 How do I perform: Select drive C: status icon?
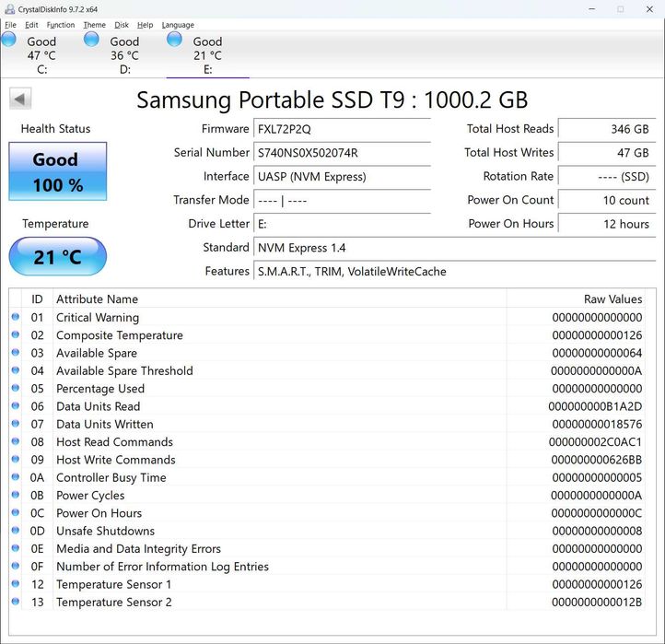tap(9, 39)
